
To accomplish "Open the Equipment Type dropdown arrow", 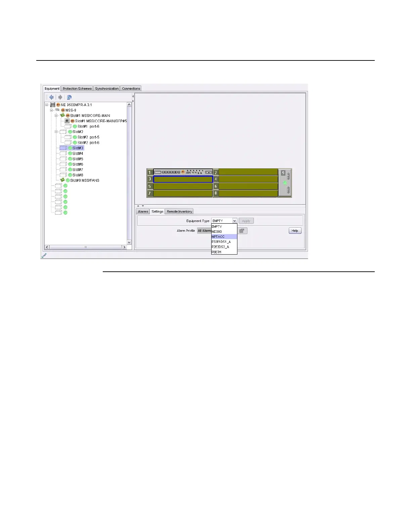I will [x=234, y=221].
